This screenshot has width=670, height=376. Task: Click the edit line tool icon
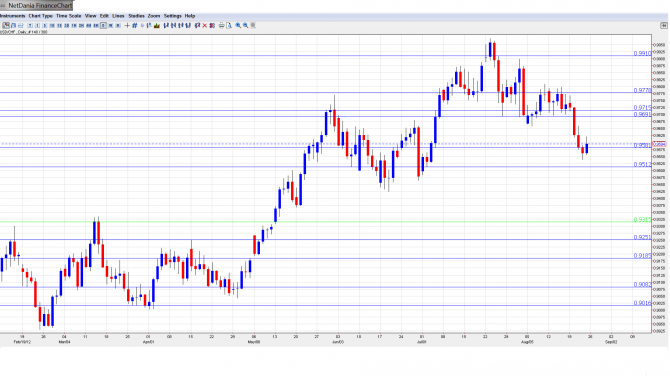tap(197, 26)
